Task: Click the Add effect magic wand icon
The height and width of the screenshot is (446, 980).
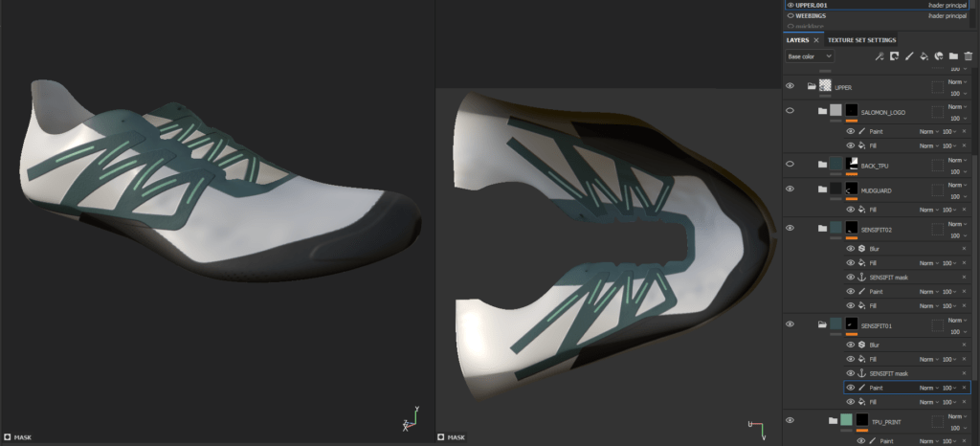Action: pos(879,56)
